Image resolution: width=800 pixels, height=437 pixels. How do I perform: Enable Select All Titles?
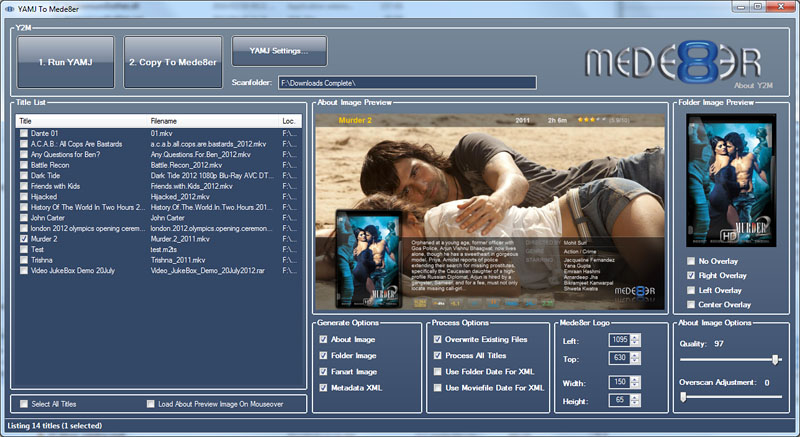(x=23, y=404)
